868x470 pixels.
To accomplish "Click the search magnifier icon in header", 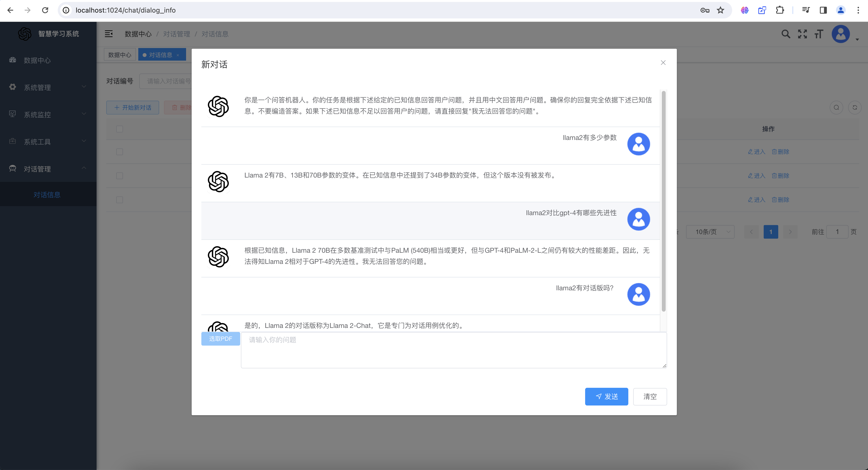I will tap(786, 34).
